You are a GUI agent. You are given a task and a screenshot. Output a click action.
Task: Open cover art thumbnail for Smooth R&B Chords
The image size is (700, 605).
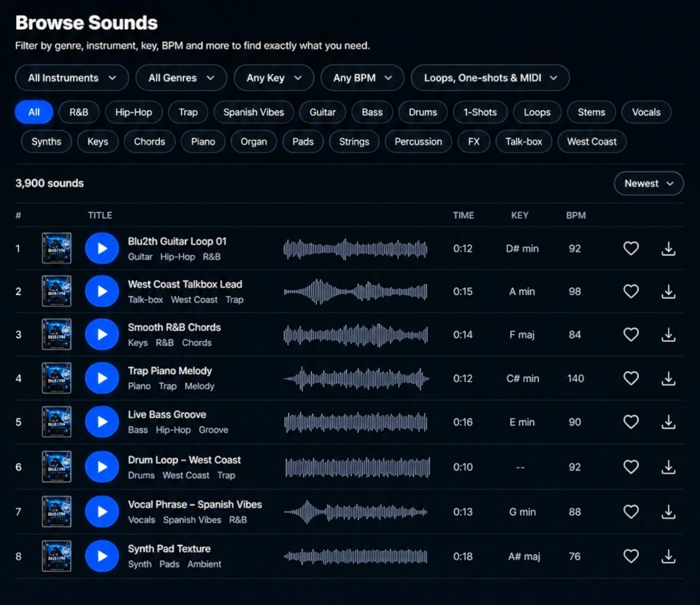(57, 334)
